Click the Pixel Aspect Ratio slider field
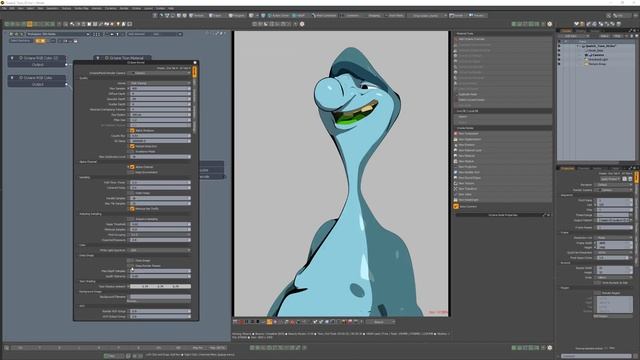The height and width of the screenshot is (360, 640). [614, 258]
